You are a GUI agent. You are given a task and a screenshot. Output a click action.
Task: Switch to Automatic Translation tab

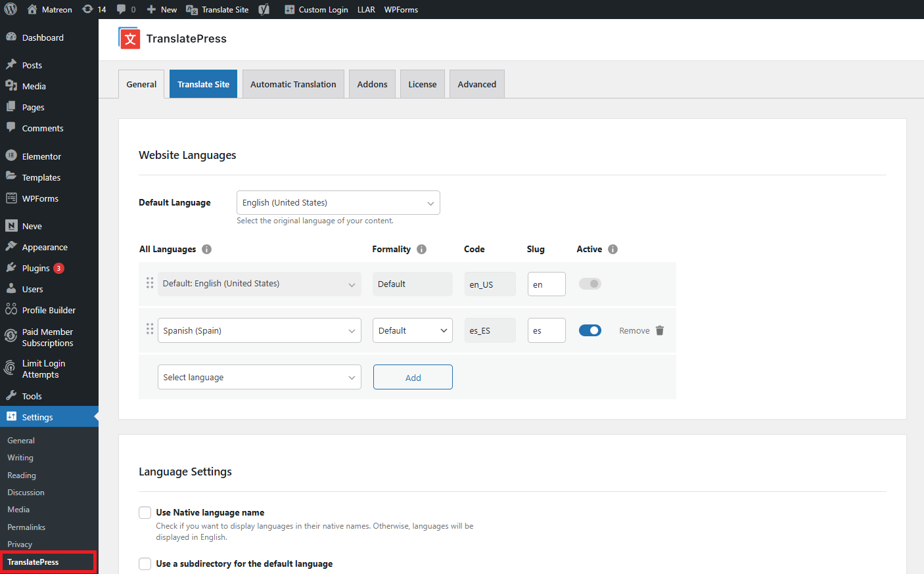click(293, 84)
